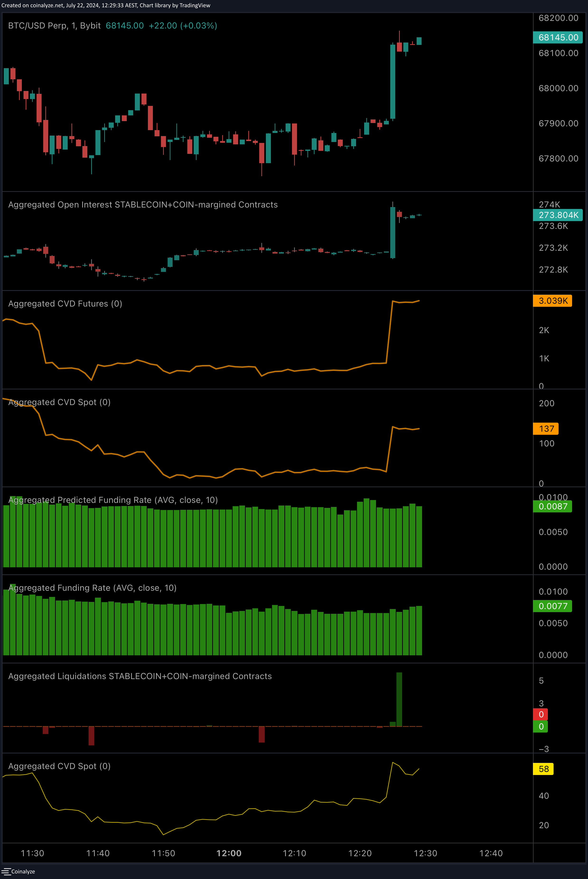Screen dimensions: 588x879
Task: Click the 272.8K open interest scale value
Action: click(553, 270)
